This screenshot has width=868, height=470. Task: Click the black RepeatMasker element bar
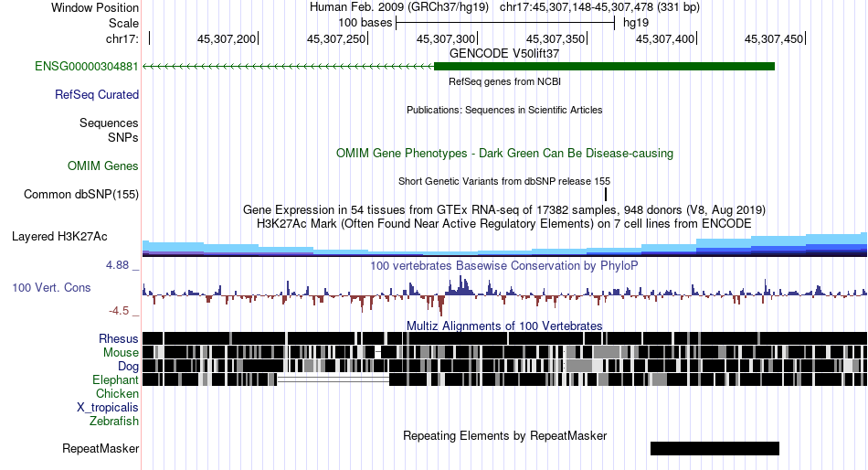tap(715, 448)
